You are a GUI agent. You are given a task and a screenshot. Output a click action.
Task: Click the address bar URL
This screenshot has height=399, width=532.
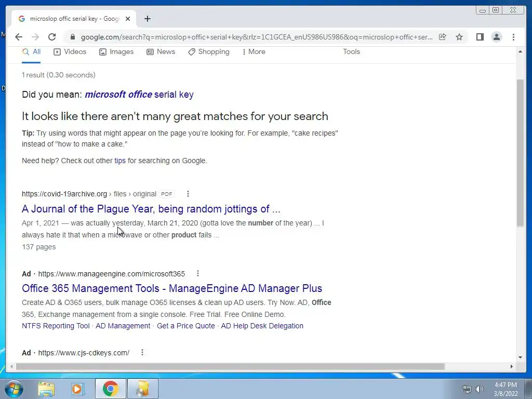pyautogui.click(x=257, y=37)
